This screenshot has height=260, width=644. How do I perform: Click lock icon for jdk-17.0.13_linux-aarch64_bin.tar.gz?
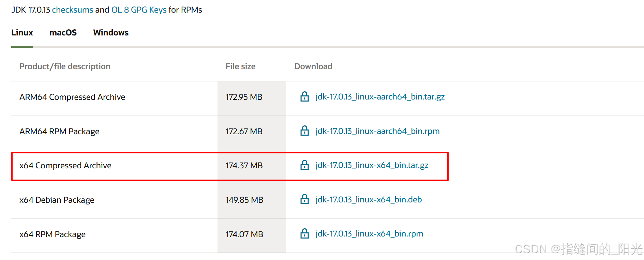pos(304,97)
